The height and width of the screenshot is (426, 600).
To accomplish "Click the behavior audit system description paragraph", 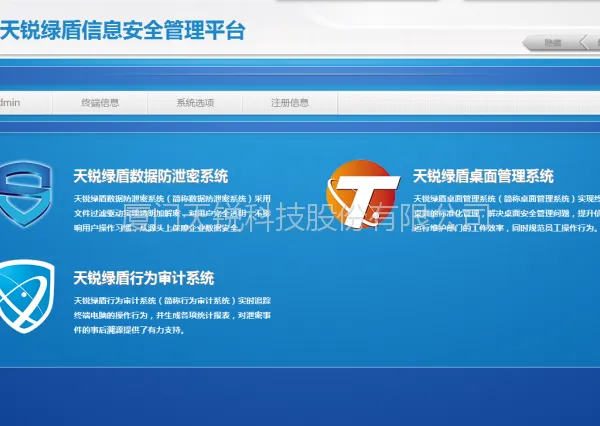I will [x=172, y=315].
